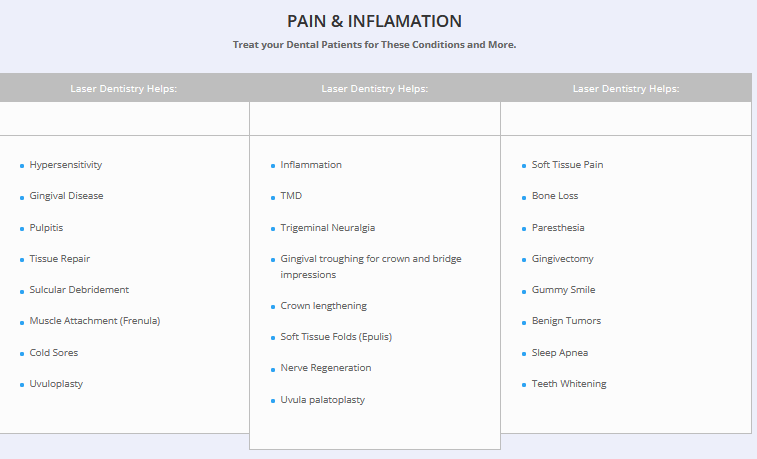The height and width of the screenshot is (459, 757).
Task: Click Pulpitis in the conditions list
Action: point(47,228)
